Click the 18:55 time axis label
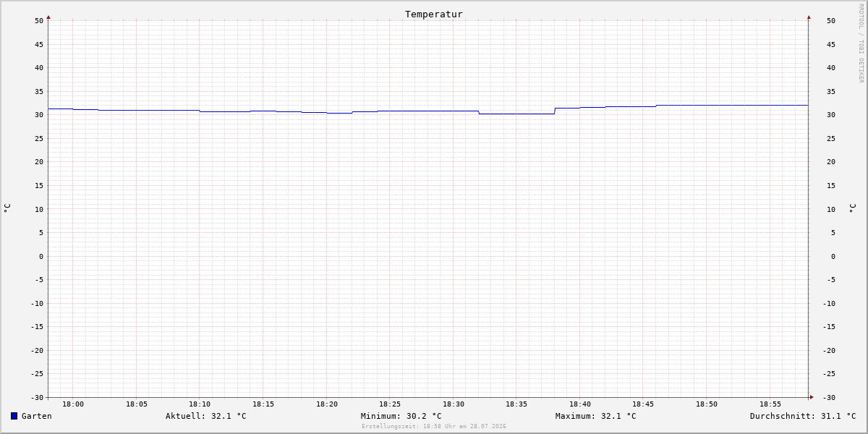This screenshot has width=868, height=434. pyautogui.click(x=770, y=404)
